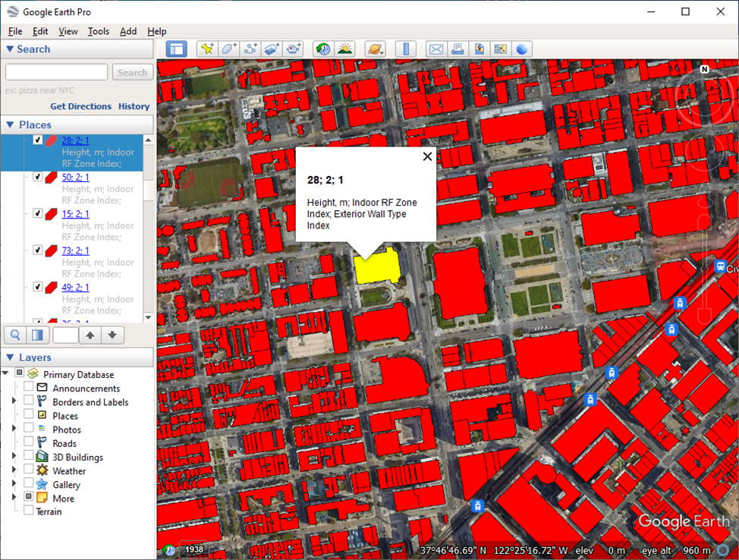The width and height of the screenshot is (739, 560).
Task: Click the red polygon icon for 15; 2; 1
Action: pos(51,214)
